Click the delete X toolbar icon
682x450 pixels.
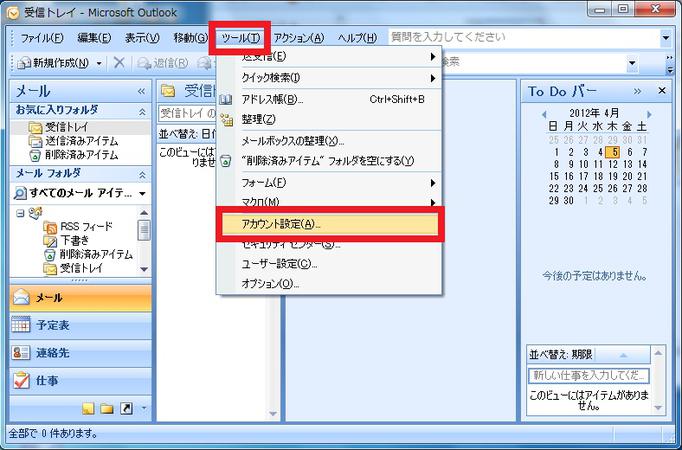(119, 63)
